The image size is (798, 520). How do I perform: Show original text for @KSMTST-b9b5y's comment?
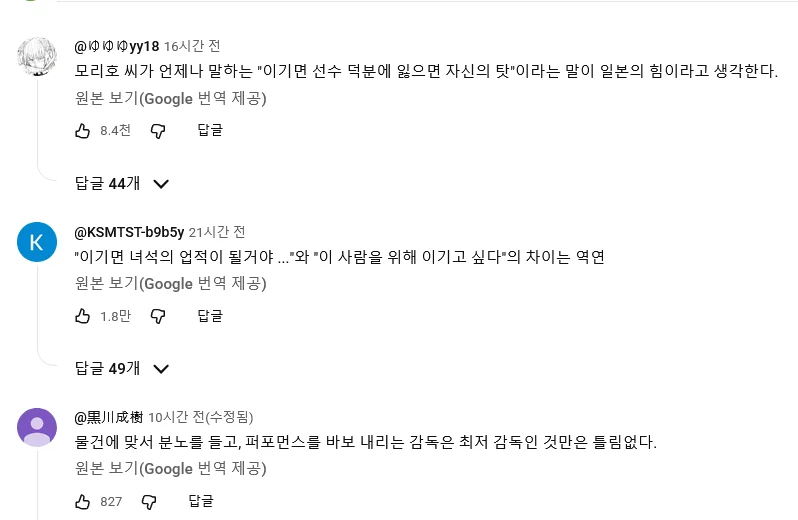tap(170, 283)
